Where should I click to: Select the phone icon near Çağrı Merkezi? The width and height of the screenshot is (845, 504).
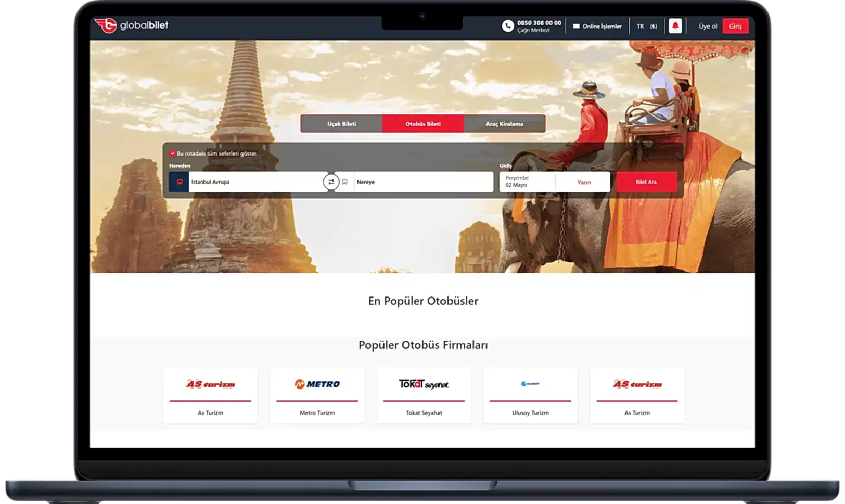click(508, 25)
